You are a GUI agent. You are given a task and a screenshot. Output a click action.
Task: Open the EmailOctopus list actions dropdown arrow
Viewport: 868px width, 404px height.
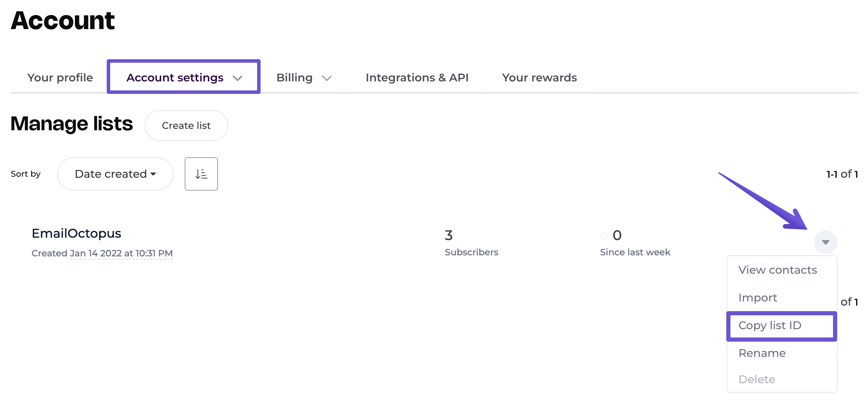click(825, 242)
